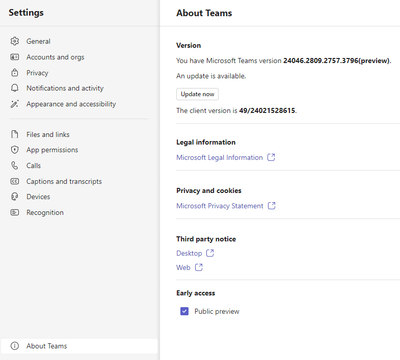
Task: Click the Appearance wand icon
Action: [x=14, y=104]
